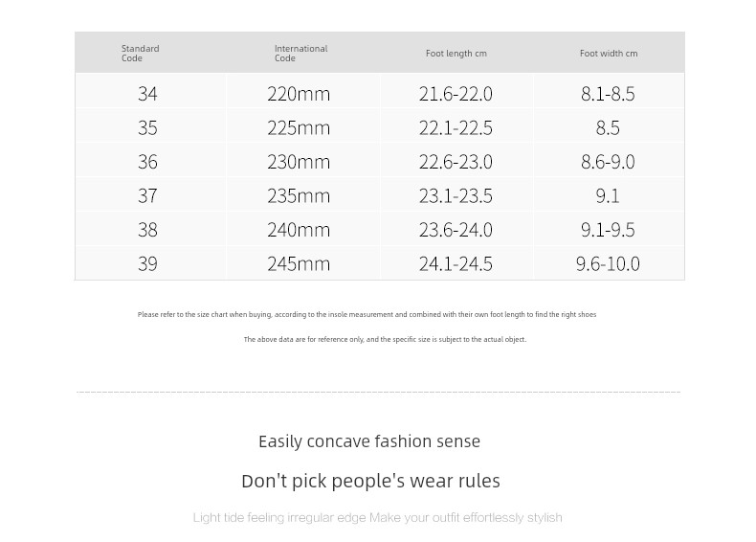Click the 8.1-8.5 foot width cell

[x=608, y=94]
